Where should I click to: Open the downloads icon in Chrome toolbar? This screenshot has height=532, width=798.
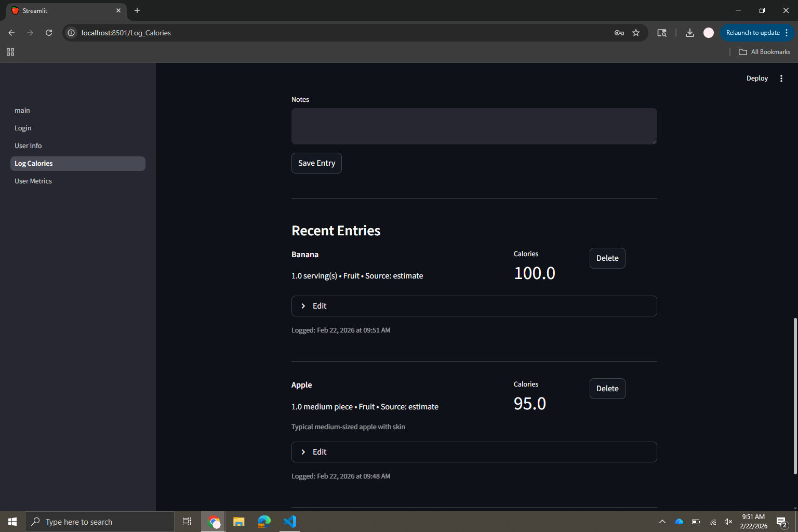pyautogui.click(x=689, y=33)
